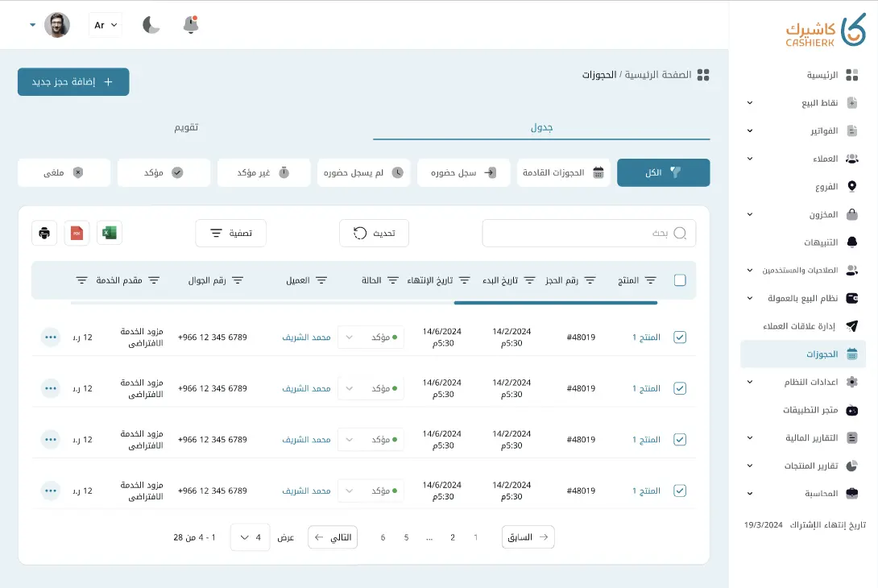Click the horizontal scrollbar under table header
Viewport: 878px width, 588px height.
[555, 303]
